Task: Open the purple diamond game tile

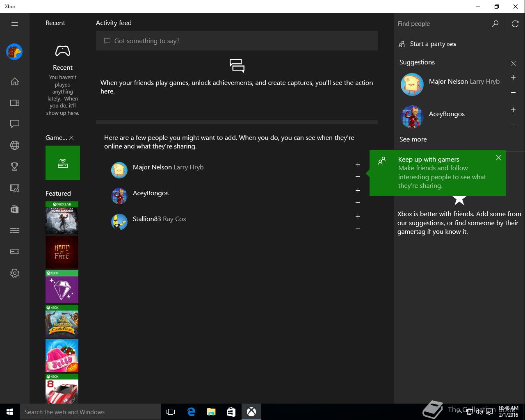Action: tap(62, 287)
